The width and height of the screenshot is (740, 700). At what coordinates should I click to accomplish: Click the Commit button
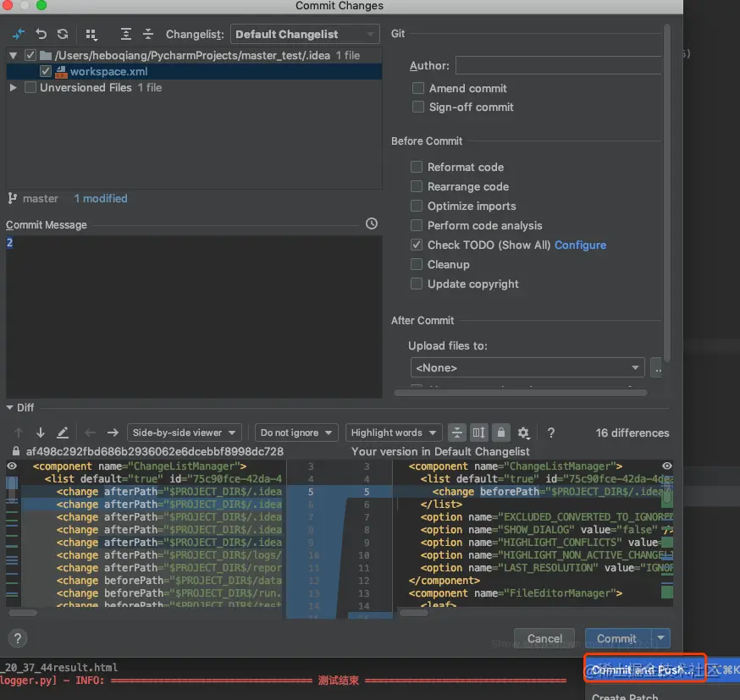pyautogui.click(x=618, y=638)
